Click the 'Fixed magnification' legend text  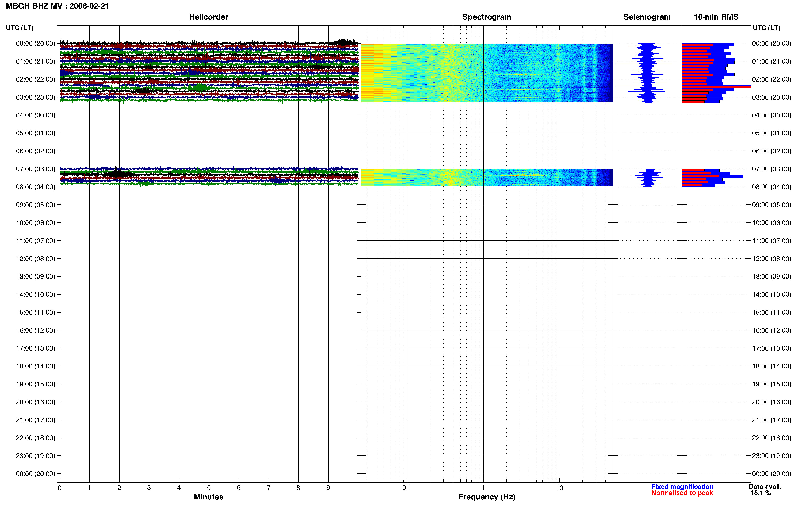(x=682, y=487)
